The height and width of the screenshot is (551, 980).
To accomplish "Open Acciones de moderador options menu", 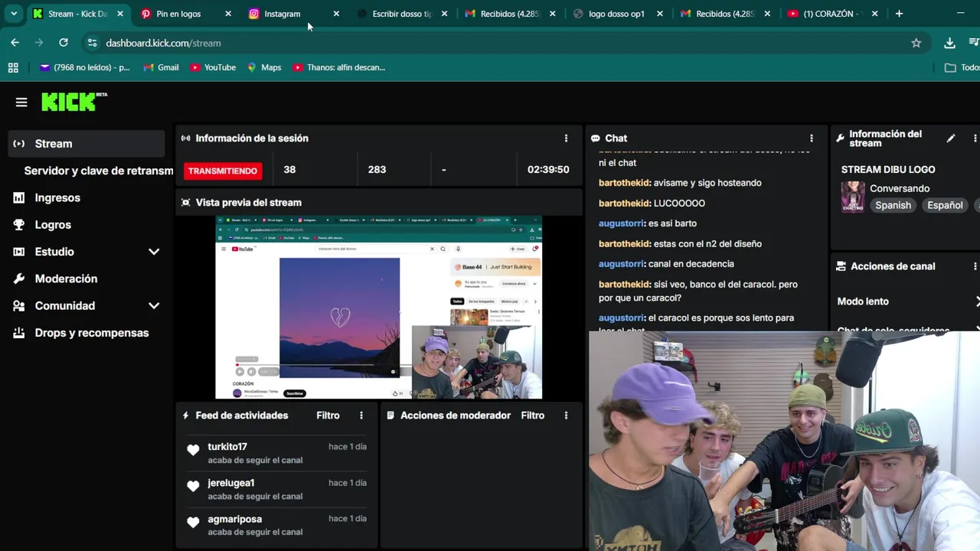I will point(566,416).
